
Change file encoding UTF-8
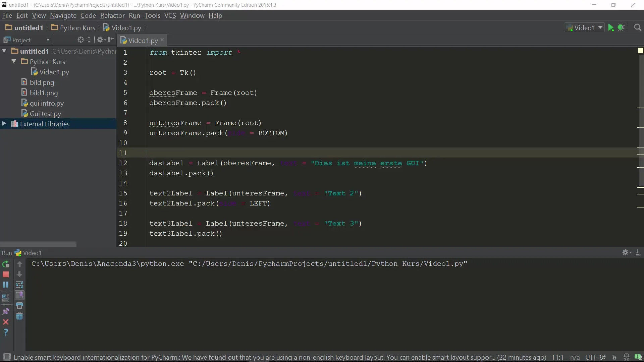(595, 357)
